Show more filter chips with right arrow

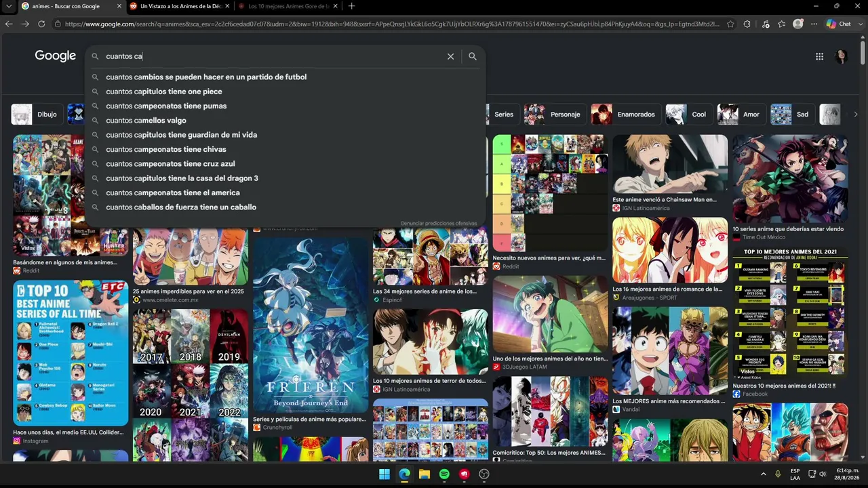pyautogui.click(x=856, y=115)
